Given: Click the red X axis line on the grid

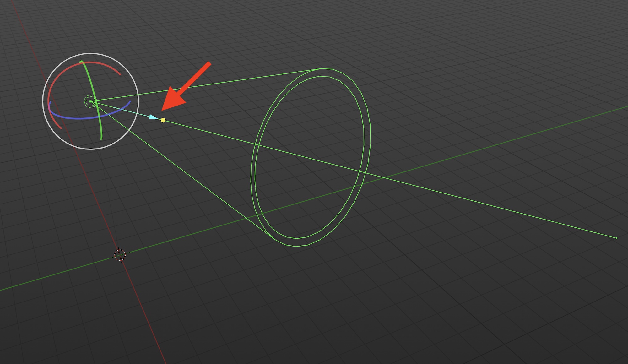Looking at the screenshot, I should pyautogui.click(x=144, y=314).
